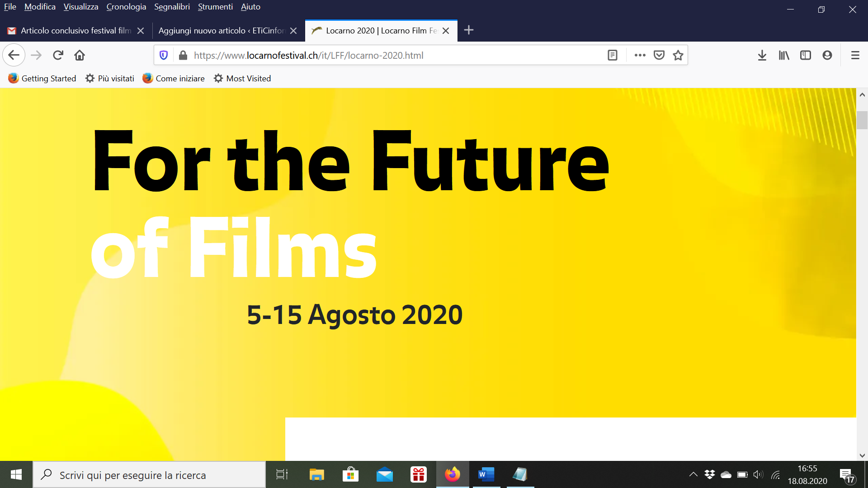868x488 pixels.
Task: Close the Articolo conclusivo festival film tab
Action: coord(141,31)
